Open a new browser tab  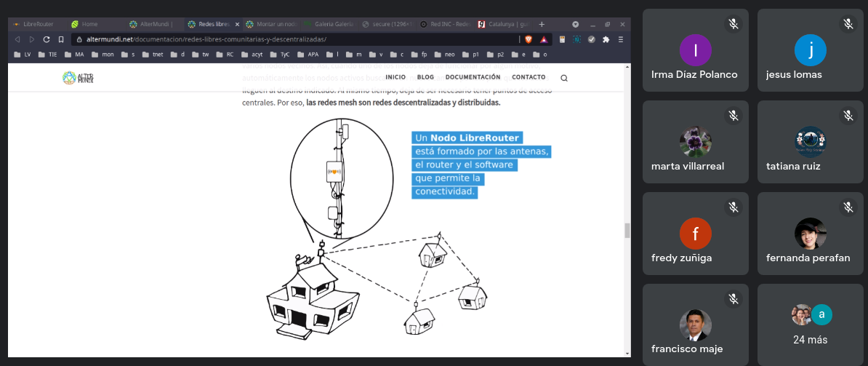click(x=542, y=24)
